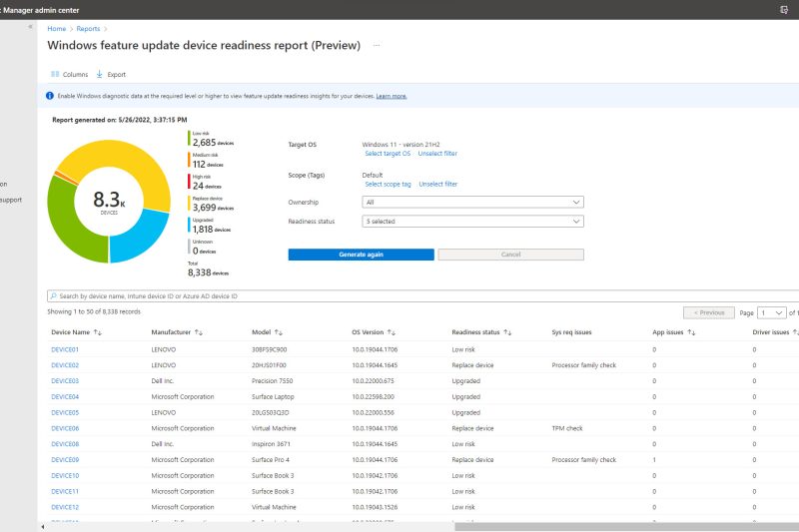Sort by Readiness status using the sort arrows

507,332
